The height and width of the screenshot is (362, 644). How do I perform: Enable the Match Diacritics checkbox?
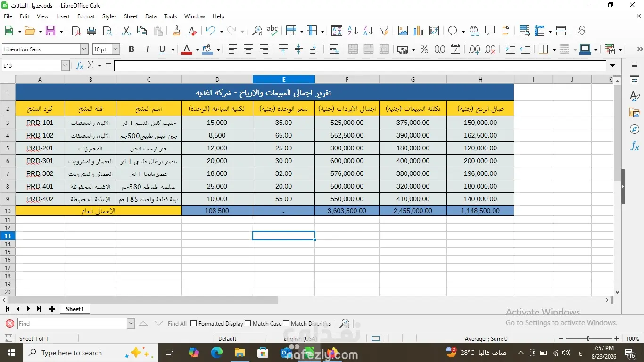pos(286,323)
